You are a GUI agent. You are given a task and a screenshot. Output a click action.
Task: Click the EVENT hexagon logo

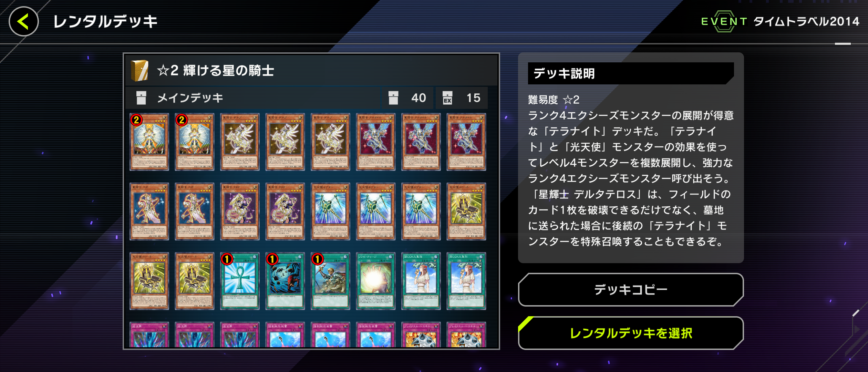click(724, 21)
